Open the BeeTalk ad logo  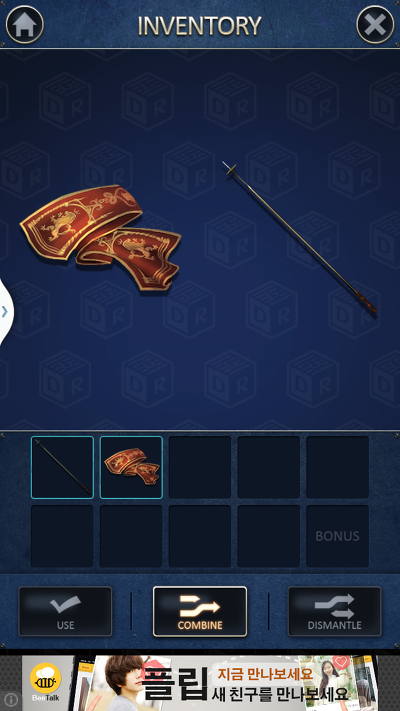tap(46, 683)
